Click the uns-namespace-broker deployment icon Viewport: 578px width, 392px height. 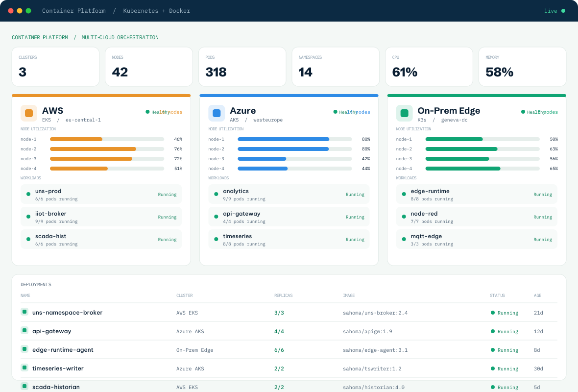(24, 312)
